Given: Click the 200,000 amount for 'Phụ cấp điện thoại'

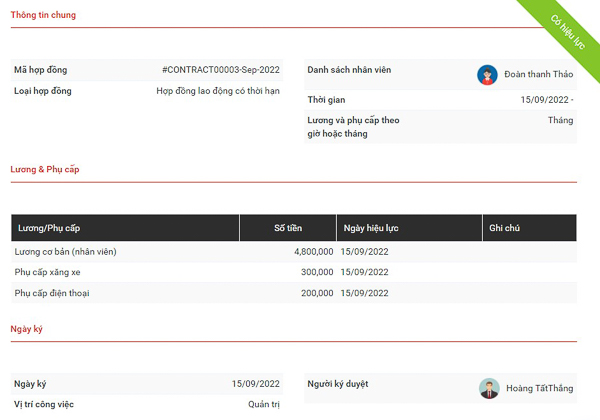Looking at the screenshot, I should (317, 293).
